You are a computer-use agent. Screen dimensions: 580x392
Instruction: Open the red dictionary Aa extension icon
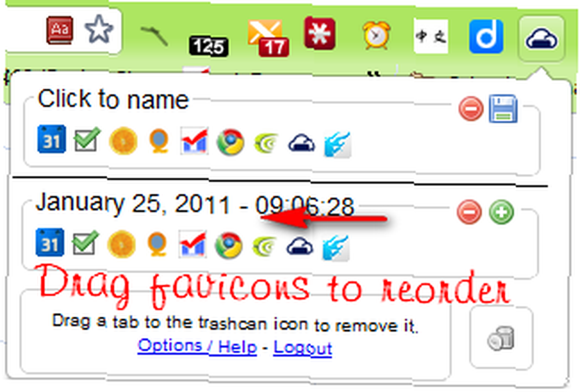click(59, 30)
